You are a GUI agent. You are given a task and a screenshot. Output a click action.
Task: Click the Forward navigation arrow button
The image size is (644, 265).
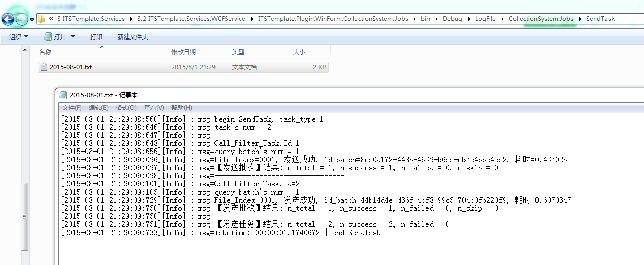pos(22,19)
